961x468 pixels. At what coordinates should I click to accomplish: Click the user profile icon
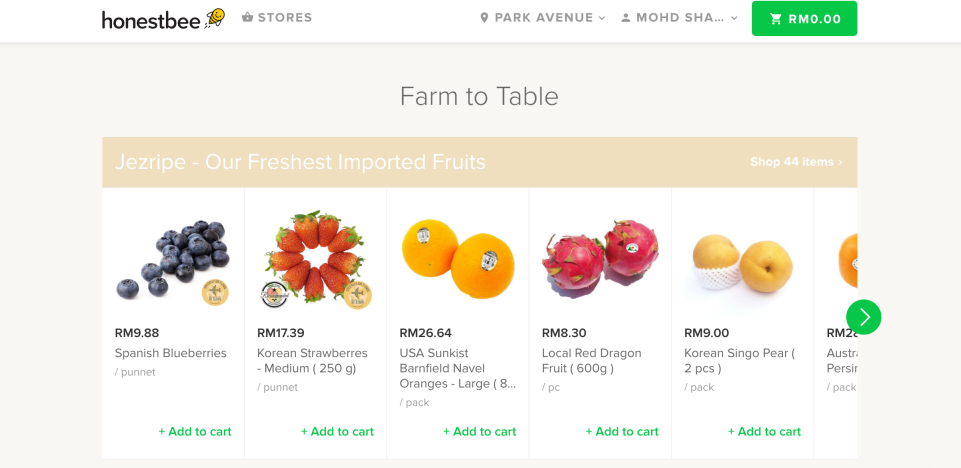tap(626, 18)
